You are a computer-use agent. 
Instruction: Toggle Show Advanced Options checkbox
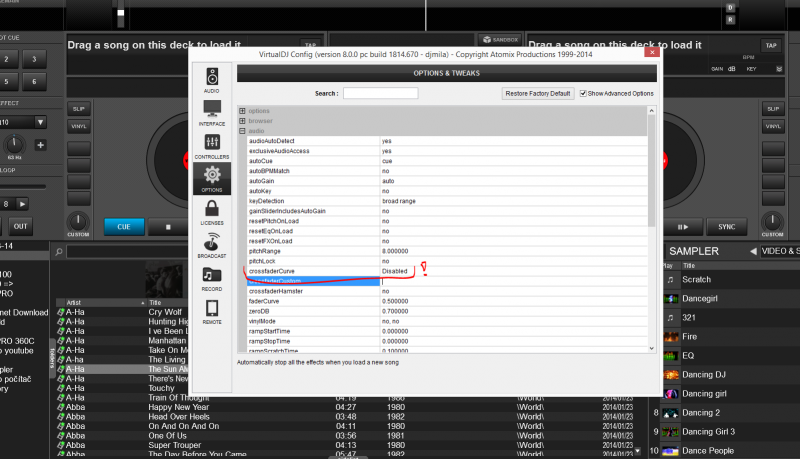coord(583,93)
